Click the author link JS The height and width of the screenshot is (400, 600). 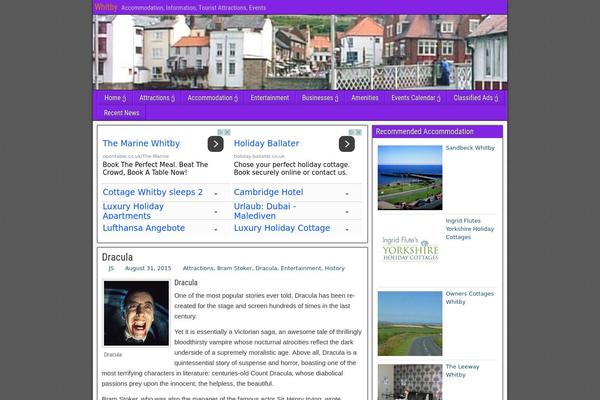click(x=111, y=268)
